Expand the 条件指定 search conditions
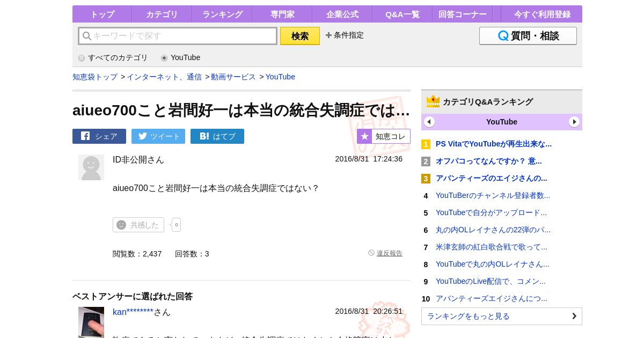Screen dimensions: 644x338 tap(345, 35)
